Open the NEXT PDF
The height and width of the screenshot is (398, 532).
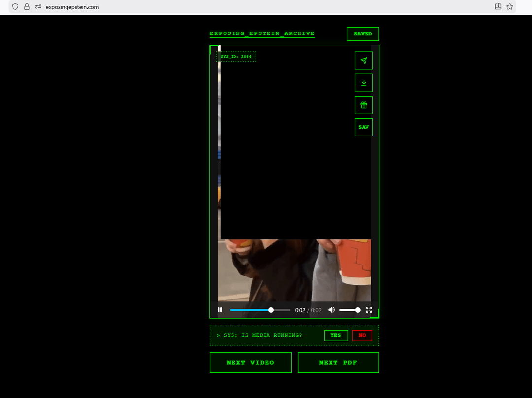pos(338,363)
